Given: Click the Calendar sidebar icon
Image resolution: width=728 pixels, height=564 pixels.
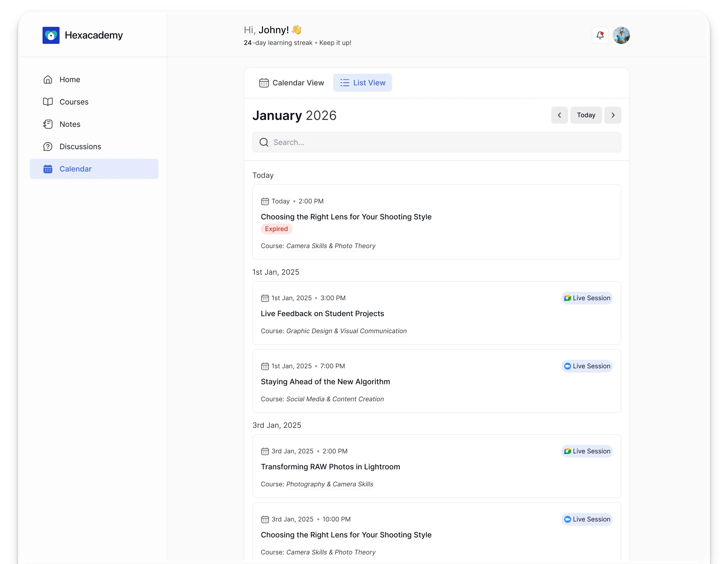Looking at the screenshot, I should [x=48, y=169].
